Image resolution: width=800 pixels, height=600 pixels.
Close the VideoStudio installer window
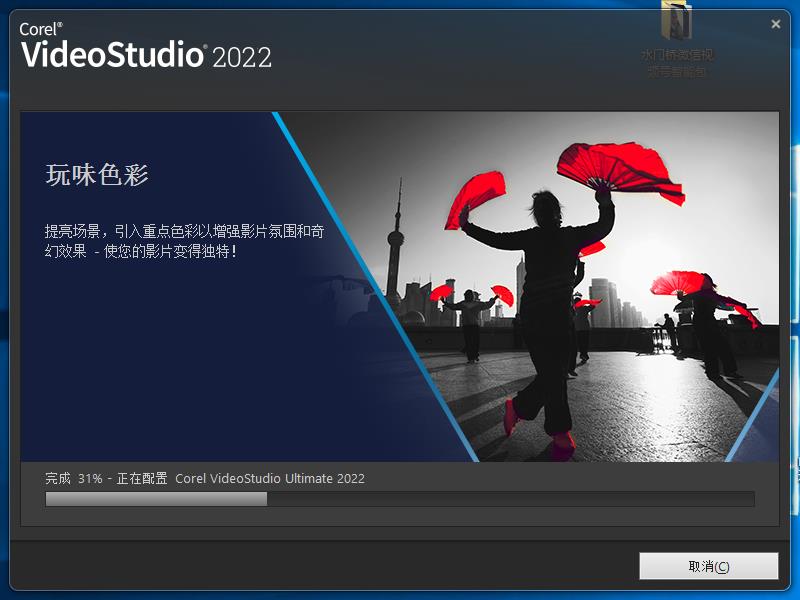click(776, 24)
